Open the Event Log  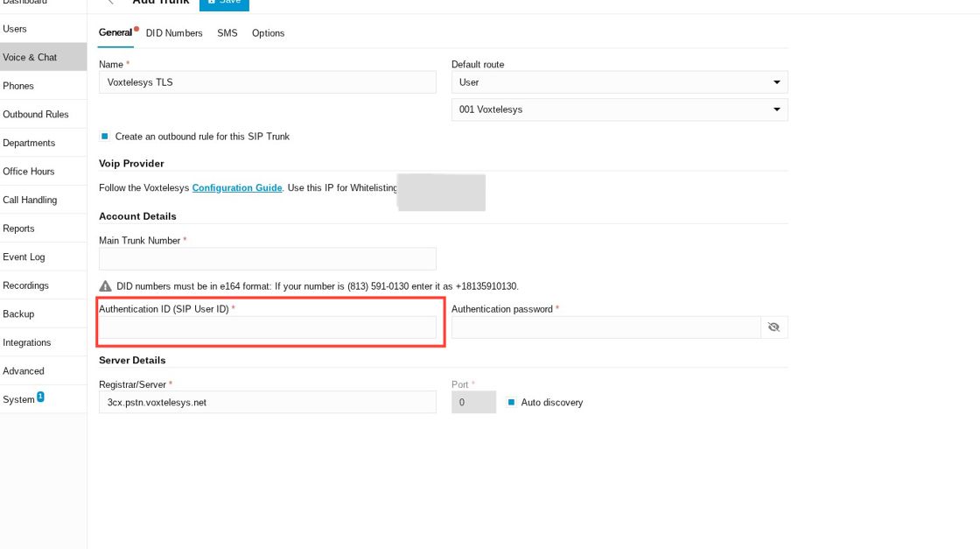[43, 257]
